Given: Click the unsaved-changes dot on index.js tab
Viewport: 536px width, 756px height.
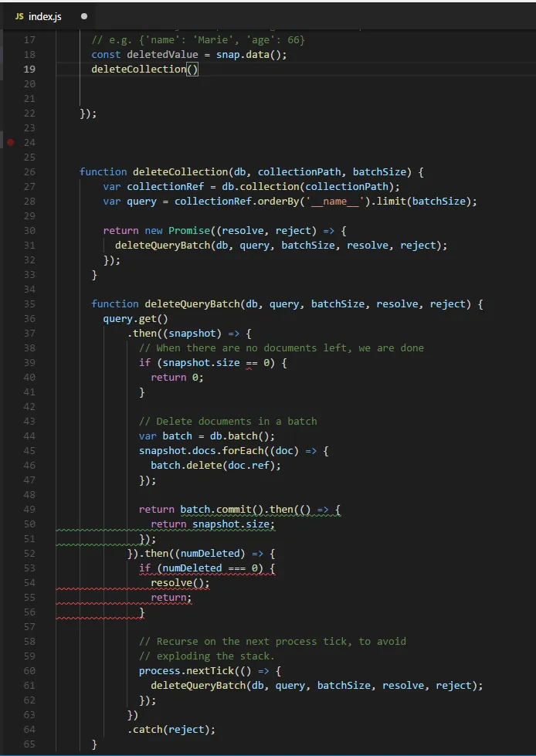Looking at the screenshot, I should [84, 16].
